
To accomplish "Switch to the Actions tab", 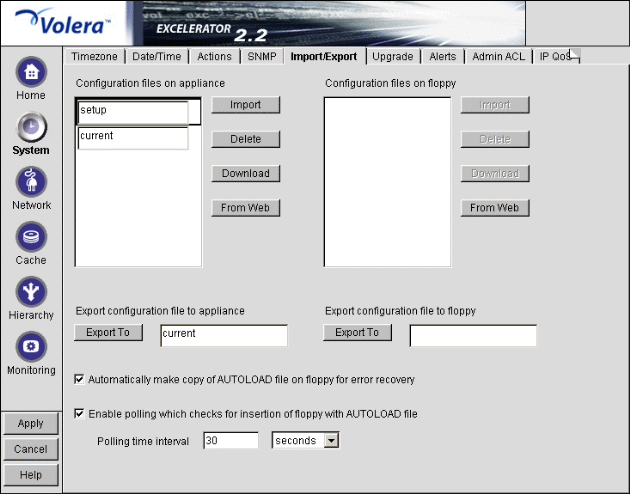I will click(x=214, y=56).
